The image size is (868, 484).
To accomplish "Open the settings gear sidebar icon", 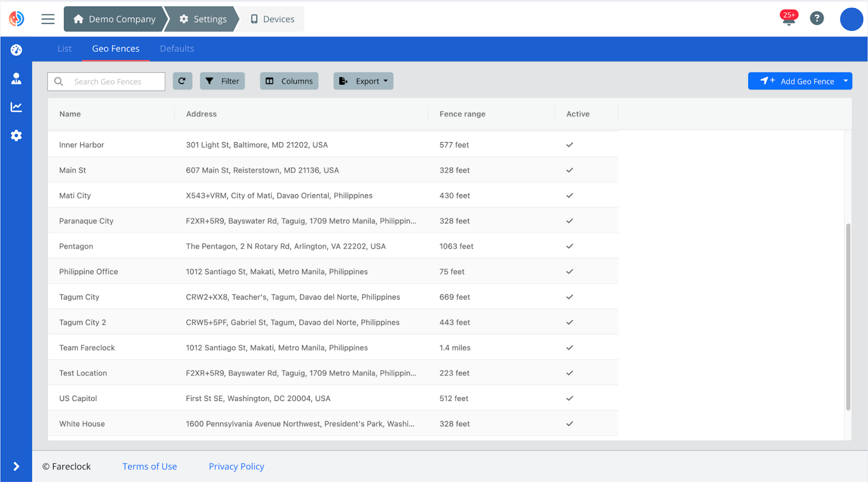I will click(16, 135).
